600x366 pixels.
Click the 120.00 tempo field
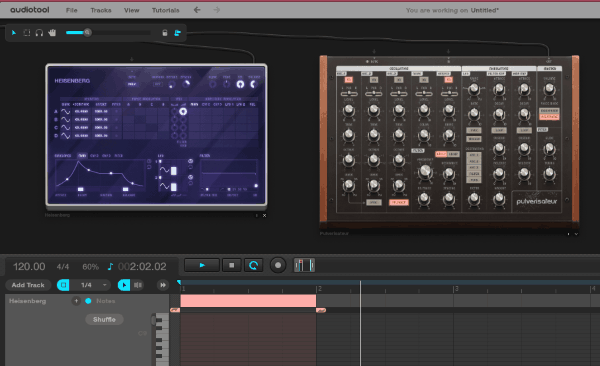[x=29, y=266]
